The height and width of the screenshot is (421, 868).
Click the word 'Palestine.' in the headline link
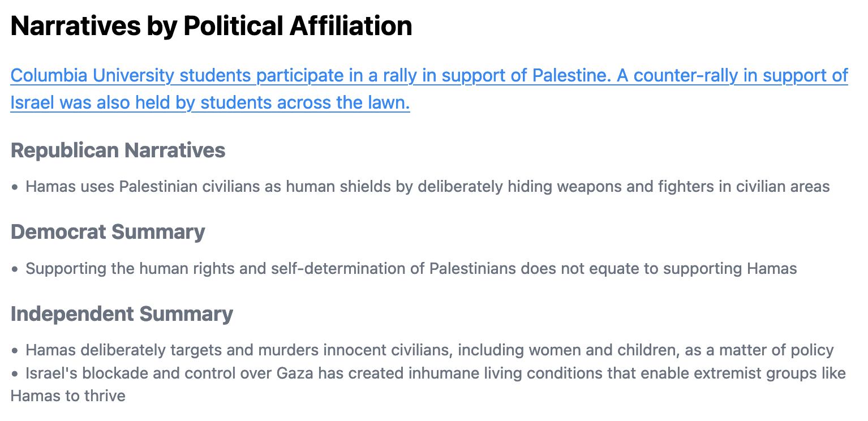tap(571, 75)
